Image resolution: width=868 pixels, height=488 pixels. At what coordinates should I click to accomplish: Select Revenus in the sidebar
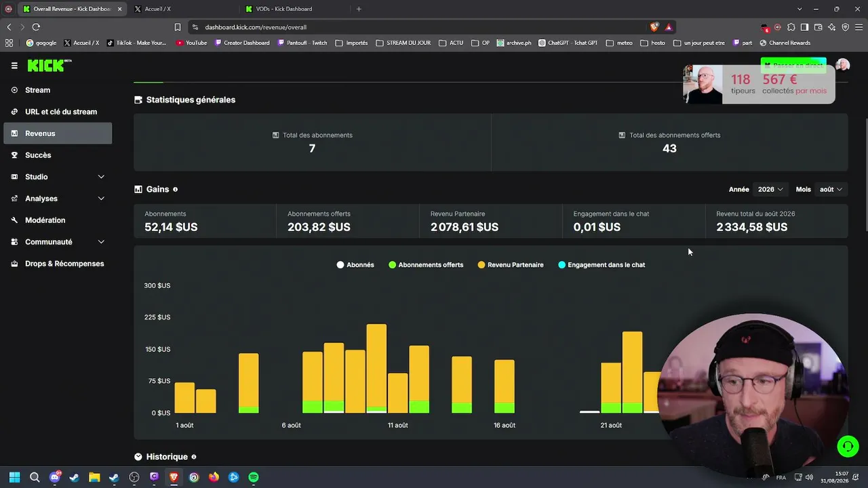tap(58, 134)
